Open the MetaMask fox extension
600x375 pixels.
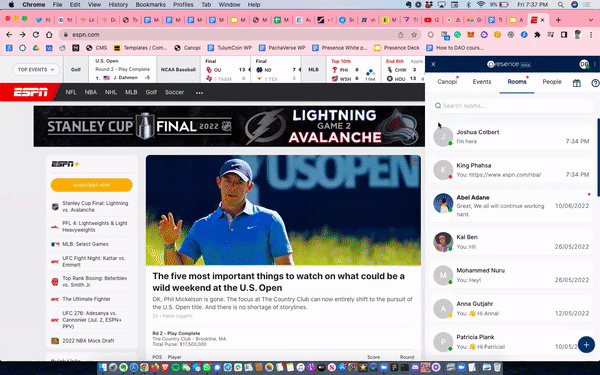(x=471, y=35)
